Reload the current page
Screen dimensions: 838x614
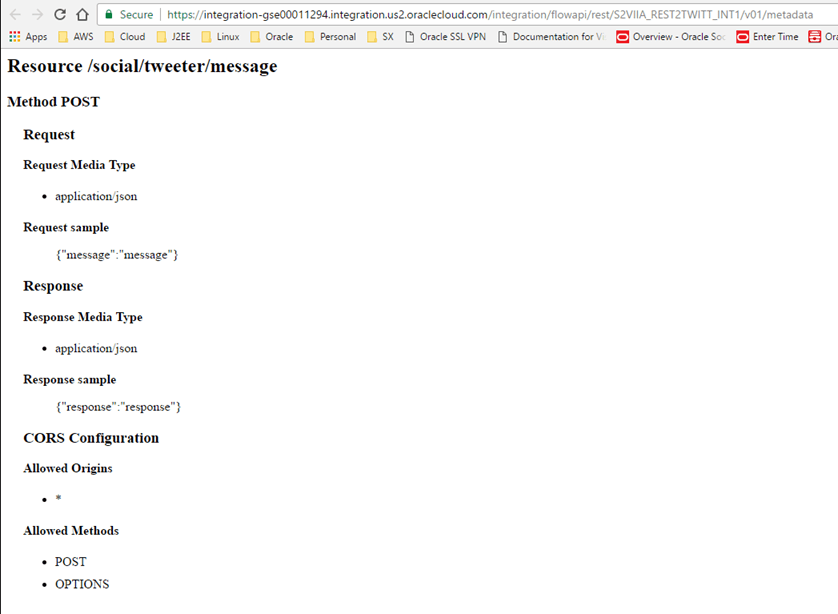click(x=60, y=15)
